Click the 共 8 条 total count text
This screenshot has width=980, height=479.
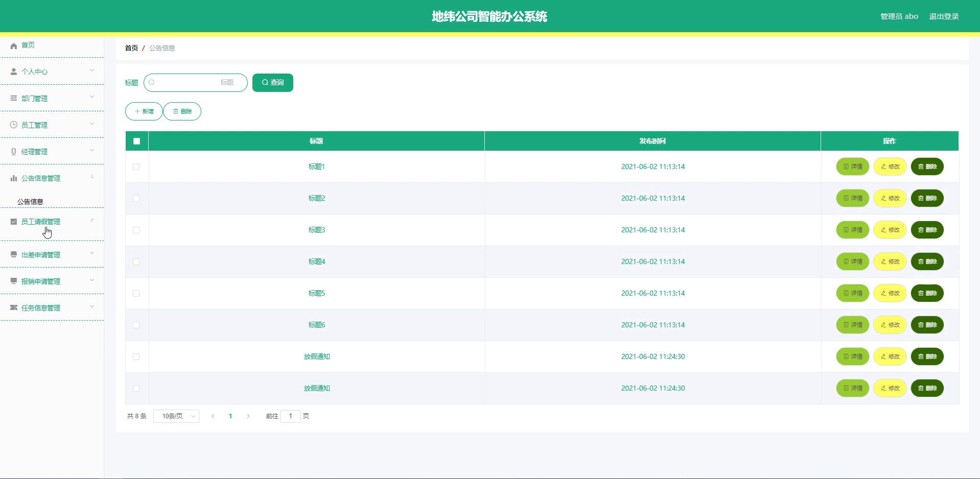(137, 416)
